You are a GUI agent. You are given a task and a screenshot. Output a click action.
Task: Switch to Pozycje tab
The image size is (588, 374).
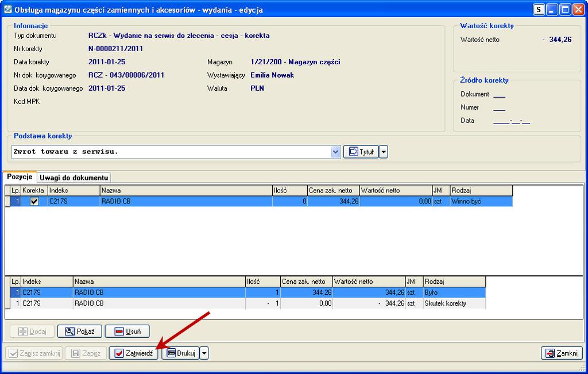20,177
